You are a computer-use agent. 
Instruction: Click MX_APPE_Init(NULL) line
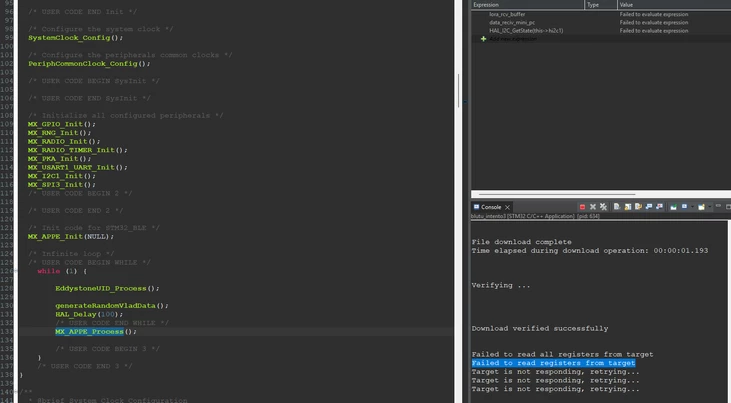[71, 236]
